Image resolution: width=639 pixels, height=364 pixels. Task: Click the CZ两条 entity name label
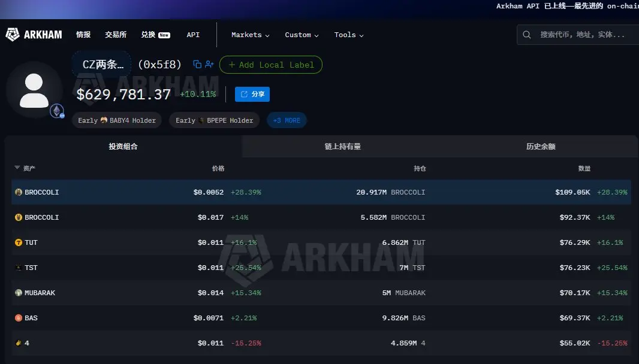tap(103, 64)
